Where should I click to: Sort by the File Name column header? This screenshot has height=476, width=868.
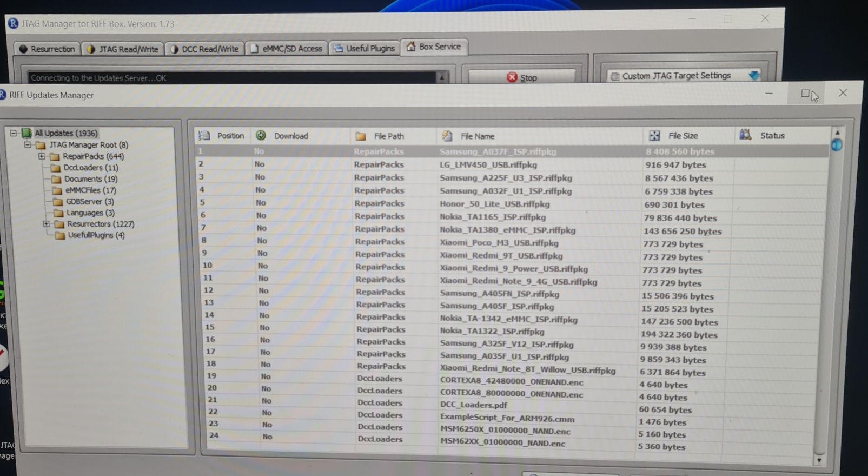tap(539, 136)
